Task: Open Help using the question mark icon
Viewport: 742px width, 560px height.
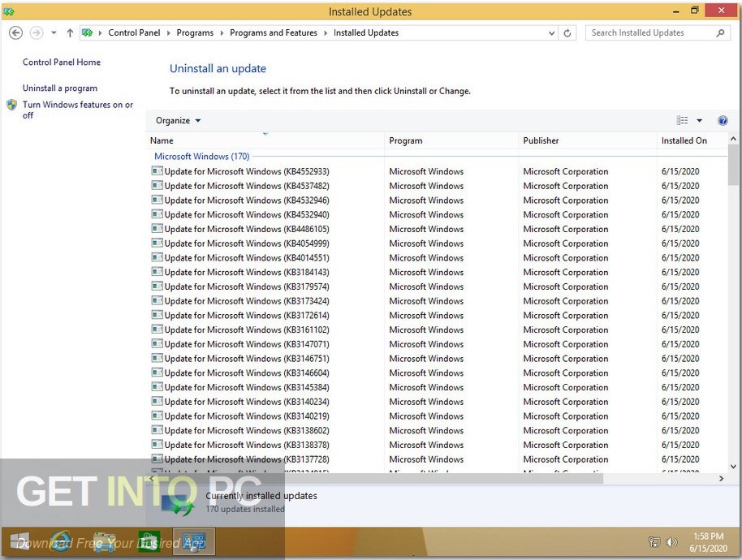Action: coord(722,119)
